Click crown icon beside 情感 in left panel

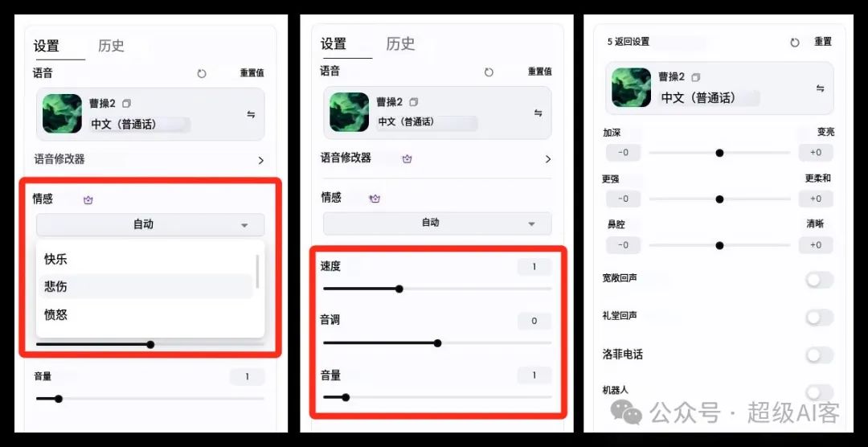coord(88,200)
